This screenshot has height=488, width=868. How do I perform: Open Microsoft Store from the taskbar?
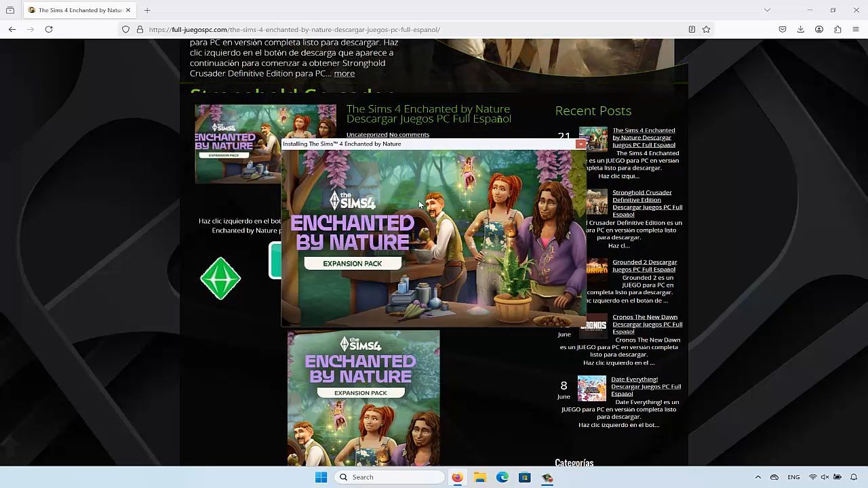(525, 477)
